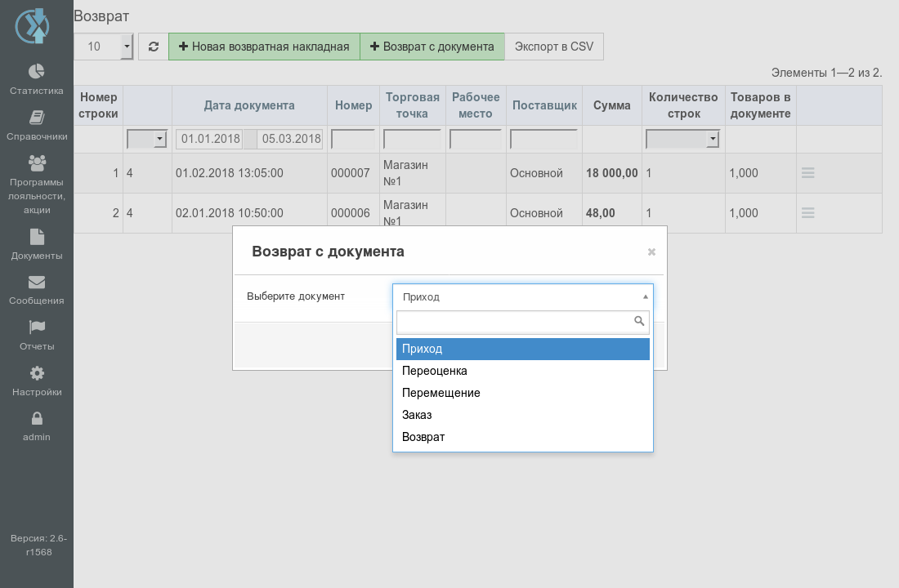Click the end date filter 05.03.2018
The width and height of the screenshot is (899, 588).
click(x=290, y=139)
